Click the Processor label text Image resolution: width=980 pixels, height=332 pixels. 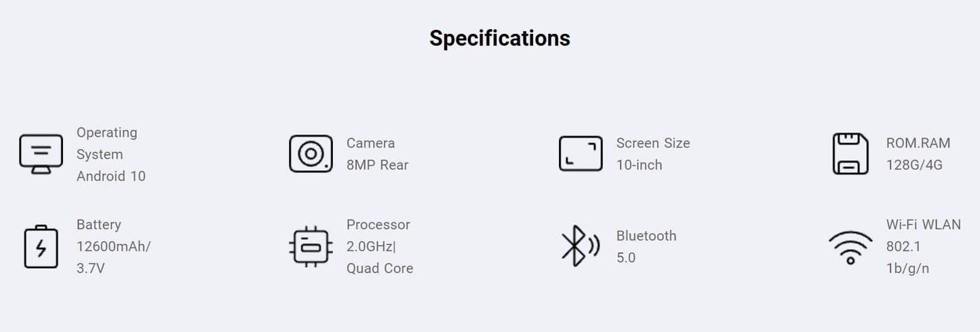[378, 224]
